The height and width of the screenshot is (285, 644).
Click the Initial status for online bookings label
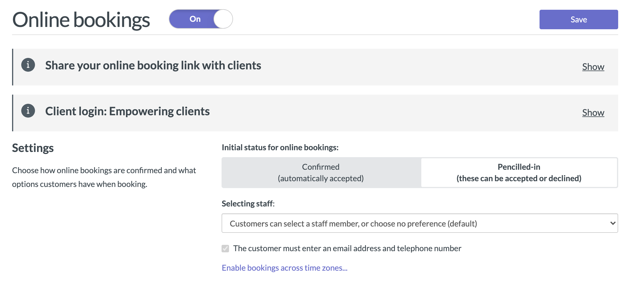280,147
